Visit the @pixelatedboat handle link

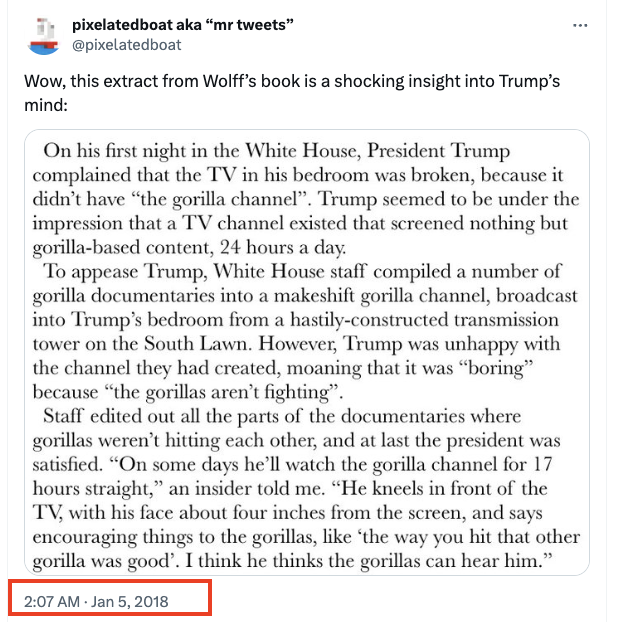click(x=127, y=45)
